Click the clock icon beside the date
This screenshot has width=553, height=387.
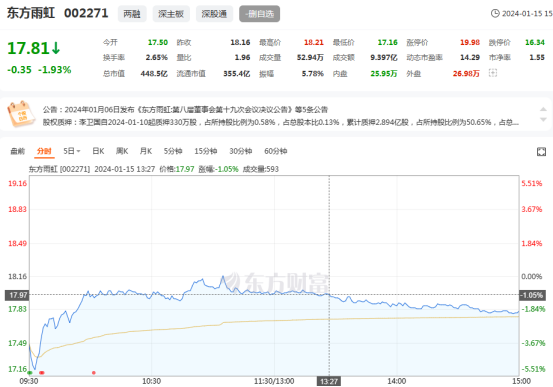495,13
